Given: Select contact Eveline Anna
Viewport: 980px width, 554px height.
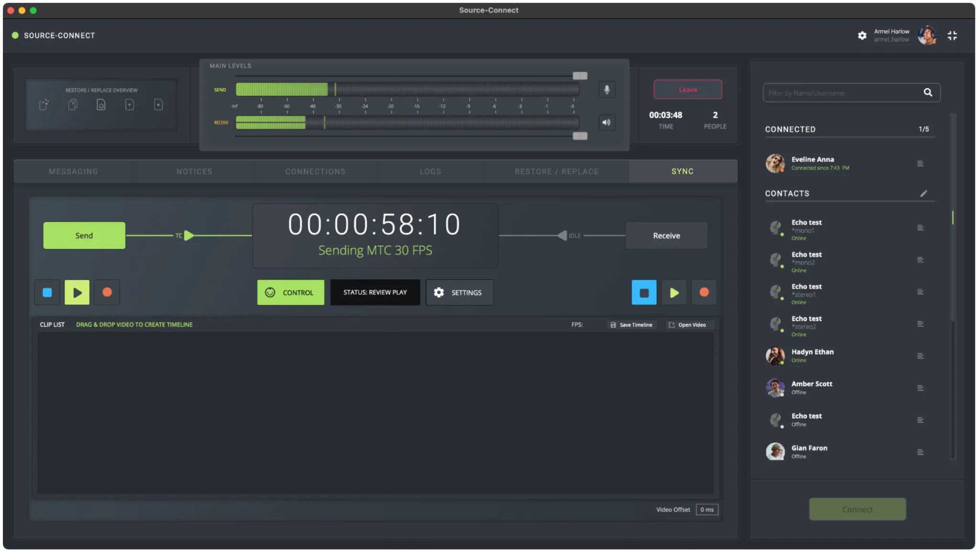Looking at the screenshot, I should pyautogui.click(x=849, y=164).
